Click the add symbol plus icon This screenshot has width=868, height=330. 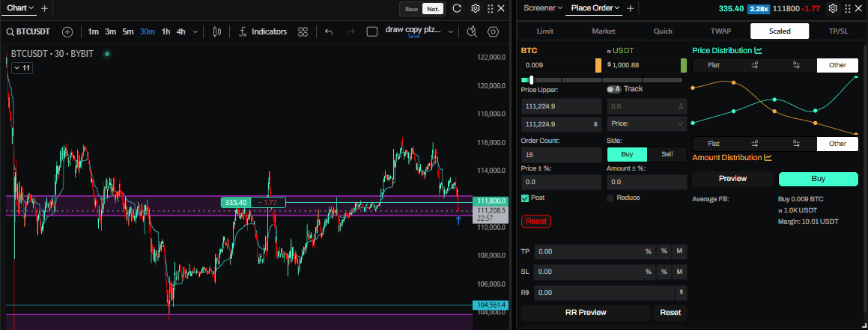coord(67,32)
